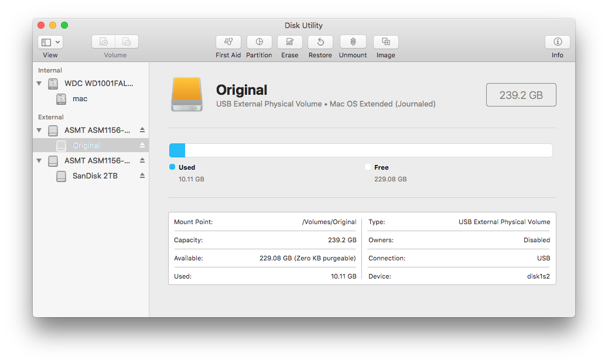Viewport: 608px width, 364px height.
Task: Select the WDC WD1001FAL internal disk
Action: [91, 83]
